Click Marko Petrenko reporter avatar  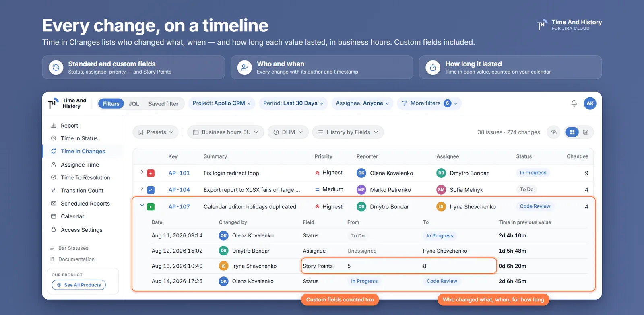point(361,189)
